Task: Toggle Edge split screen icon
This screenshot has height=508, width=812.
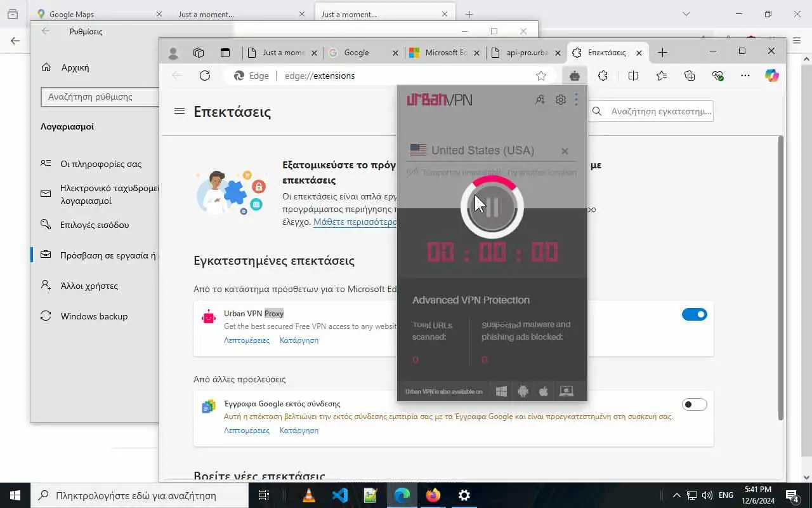Action: pyautogui.click(x=633, y=76)
